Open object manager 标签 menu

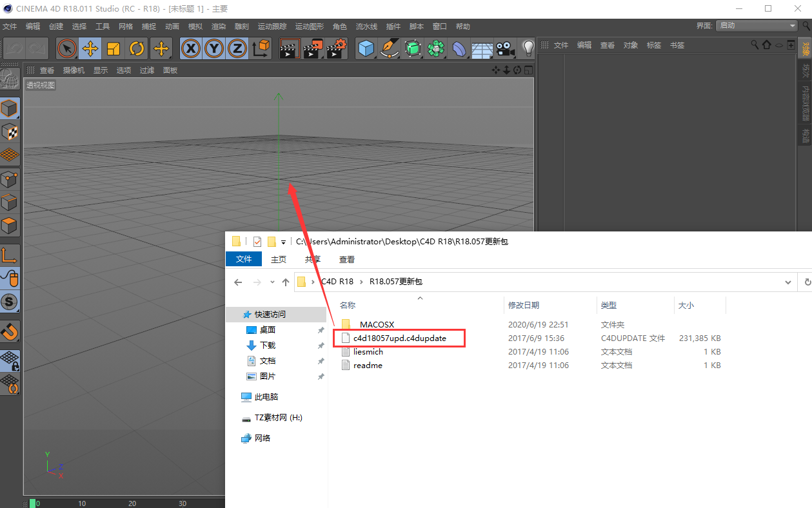click(x=654, y=45)
